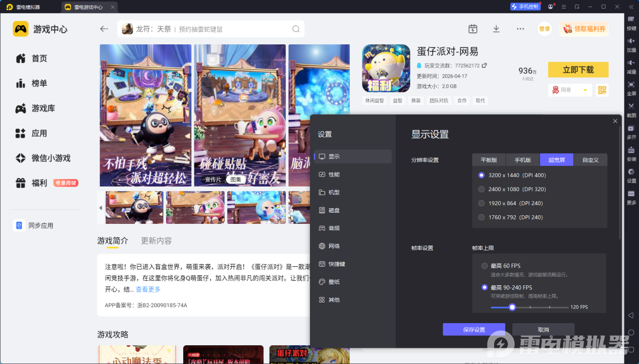Collapse right sidebar with double-chevron icon
Screen dimensions: 639x364
[x=631, y=7]
